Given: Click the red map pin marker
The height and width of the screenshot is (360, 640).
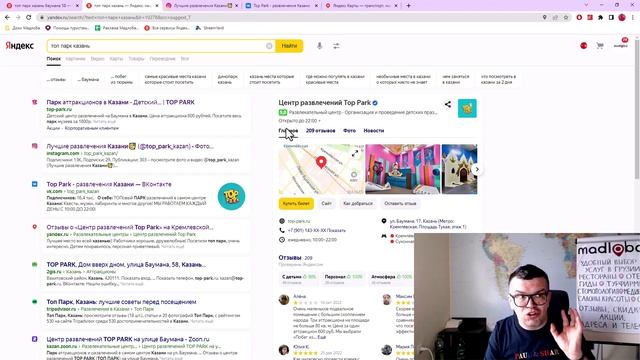Looking at the screenshot, I should pos(321,162).
